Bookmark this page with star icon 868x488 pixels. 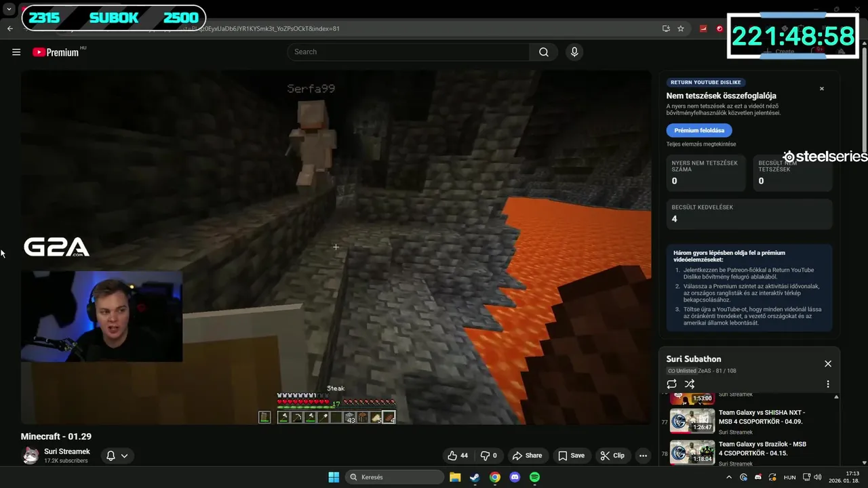coord(680,28)
